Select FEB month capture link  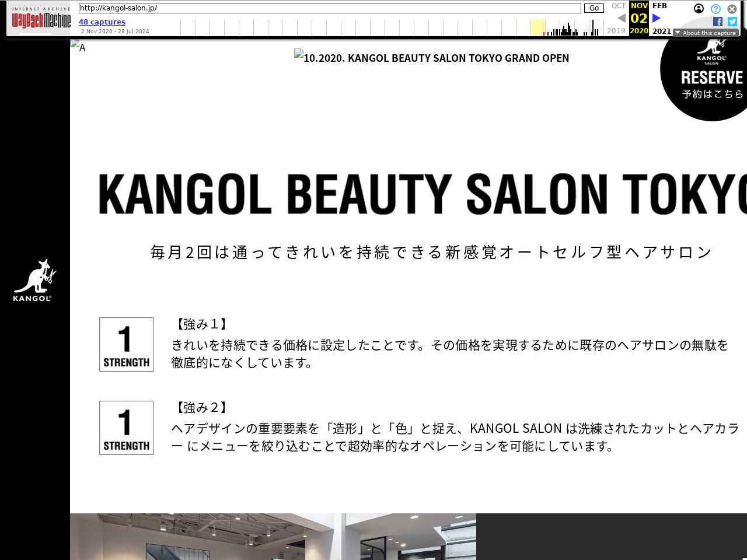[x=659, y=6]
